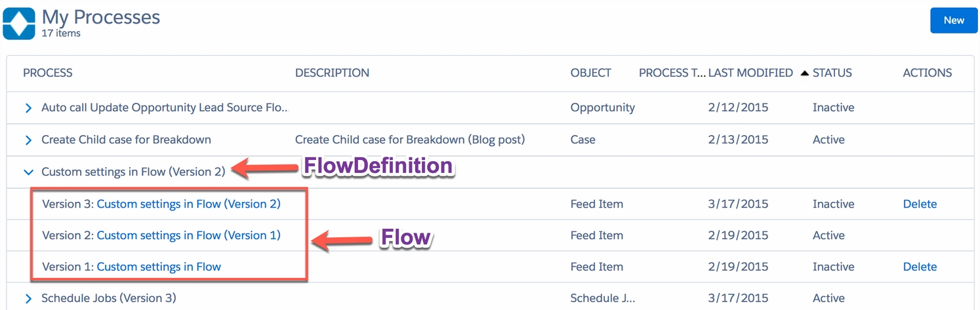Sort by the Process Type column header
This screenshot has width=980, height=310.
[x=672, y=73]
